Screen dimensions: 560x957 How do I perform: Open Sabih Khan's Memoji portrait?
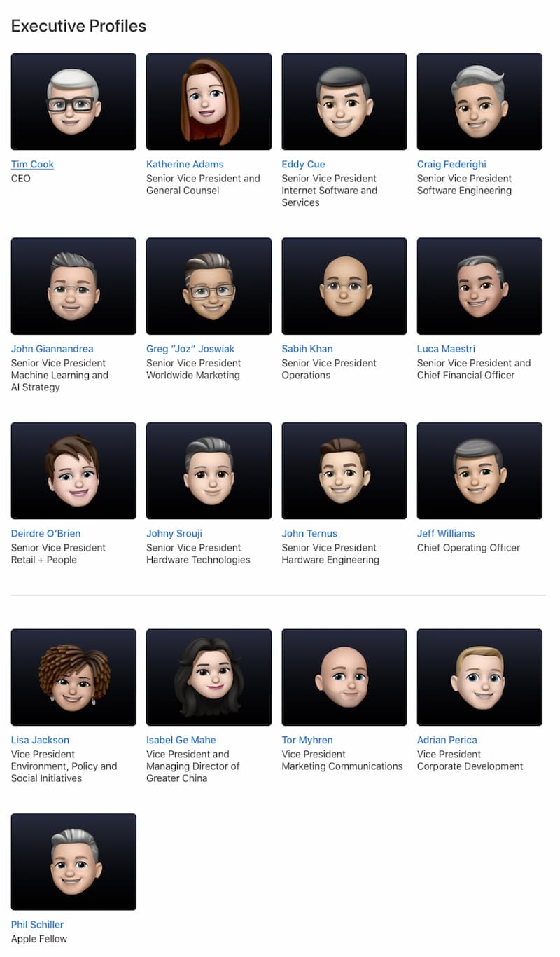click(344, 286)
